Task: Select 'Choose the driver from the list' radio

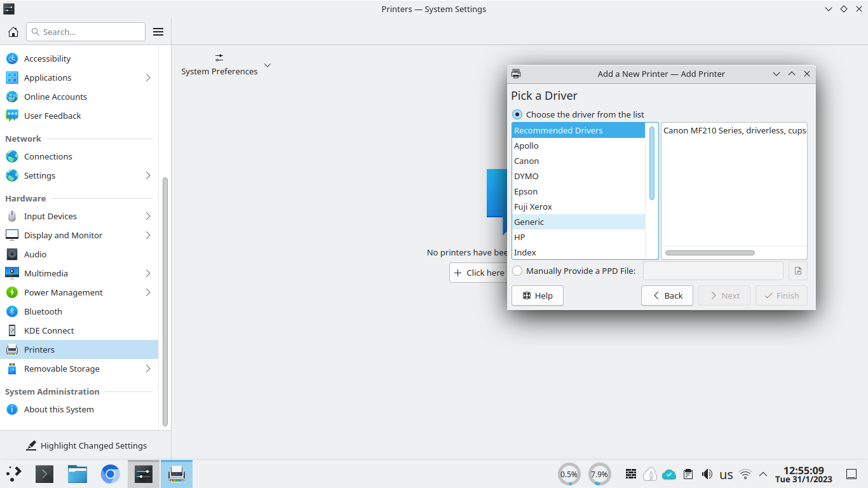Action: tap(517, 114)
